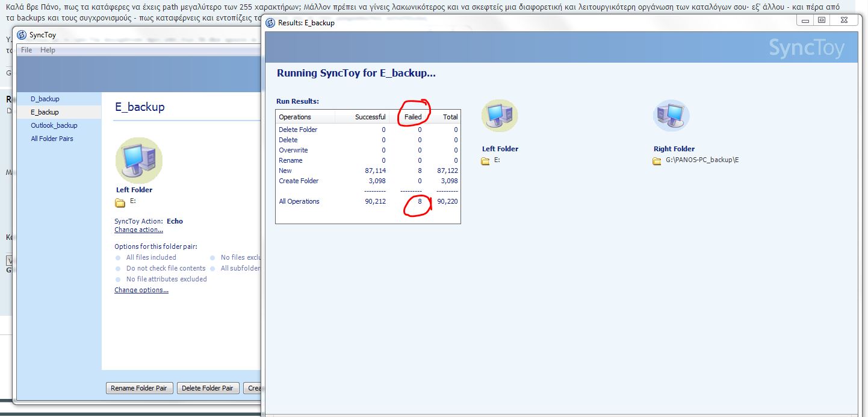The width and height of the screenshot is (868, 417).
Task: Minimize the Results: E_backup window
Action: [x=805, y=20]
